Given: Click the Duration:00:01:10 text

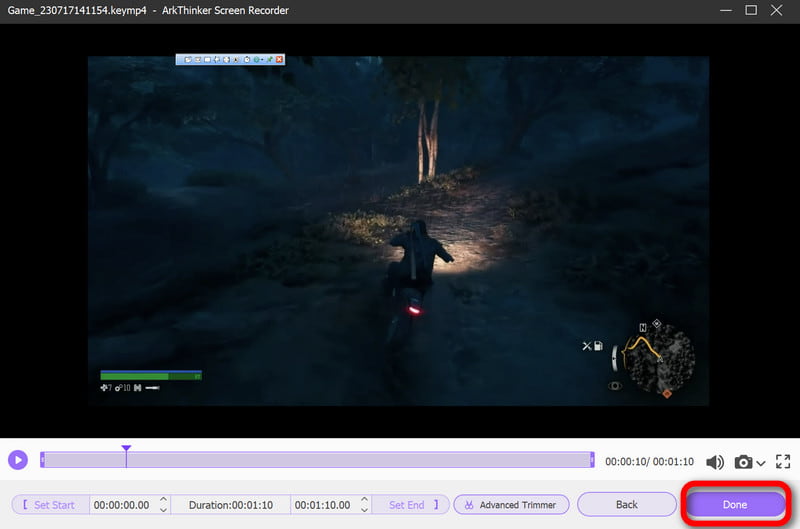Looking at the screenshot, I should (231, 505).
